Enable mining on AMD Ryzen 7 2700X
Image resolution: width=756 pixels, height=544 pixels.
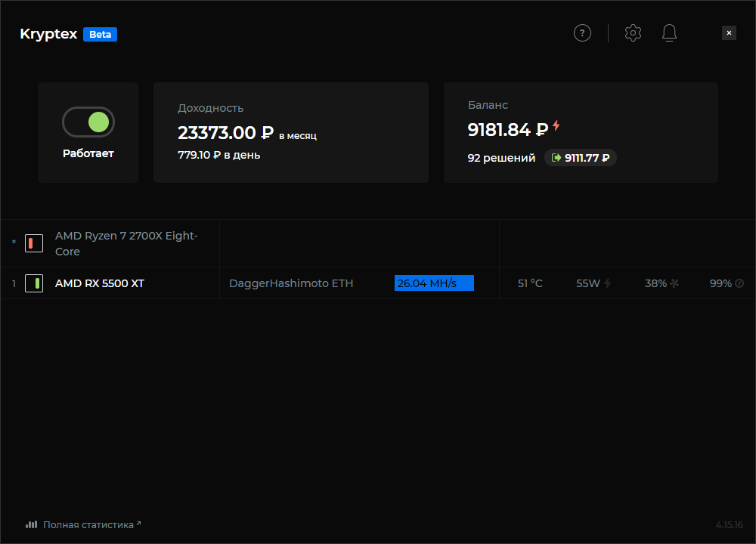click(x=34, y=243)
